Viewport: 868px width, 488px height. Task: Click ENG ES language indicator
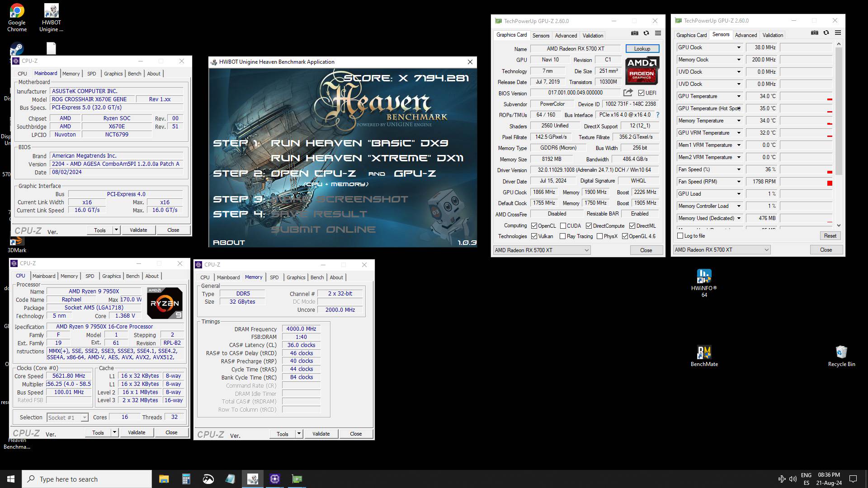click(806, 479)
